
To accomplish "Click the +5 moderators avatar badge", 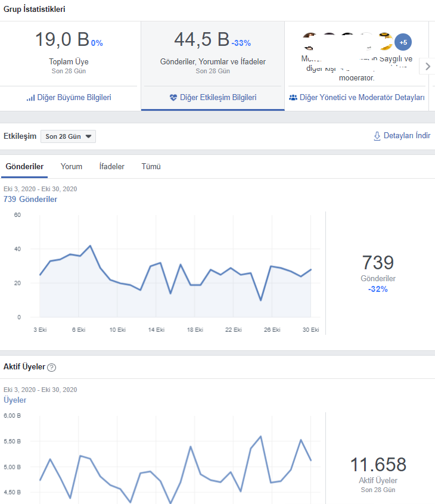I will pyautogui.click(x=403, y=42).
